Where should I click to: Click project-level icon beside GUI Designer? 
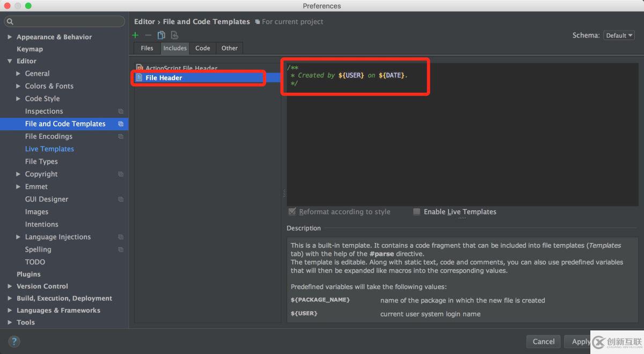point(121,200)
